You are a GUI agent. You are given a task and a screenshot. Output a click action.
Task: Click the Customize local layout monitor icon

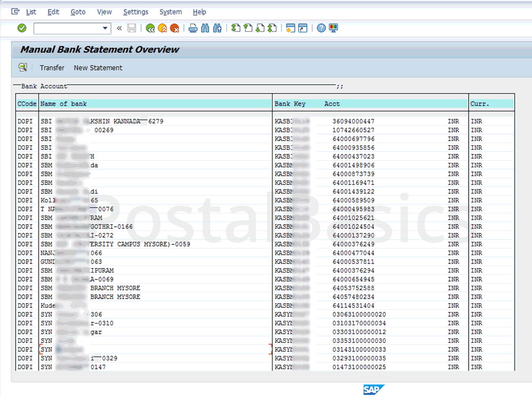point(334,28)
